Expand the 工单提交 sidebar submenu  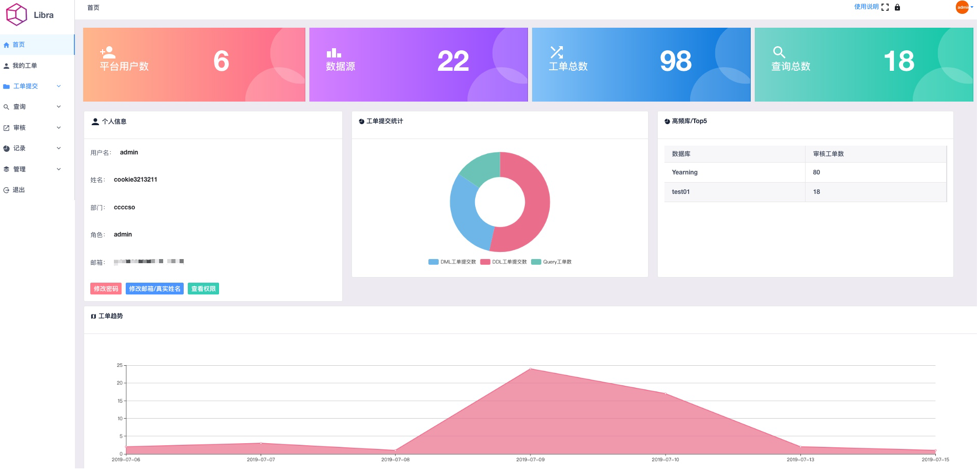(32, 86)
